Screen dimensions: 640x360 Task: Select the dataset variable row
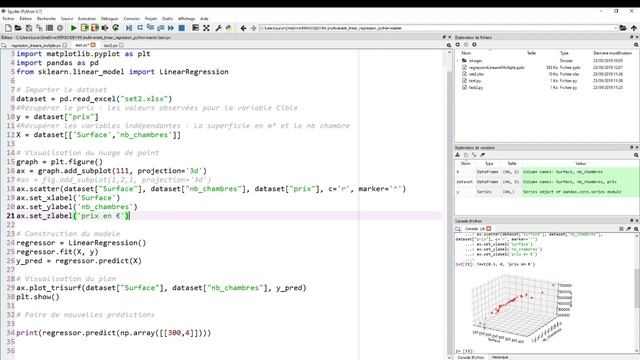(x=547, y=182)
